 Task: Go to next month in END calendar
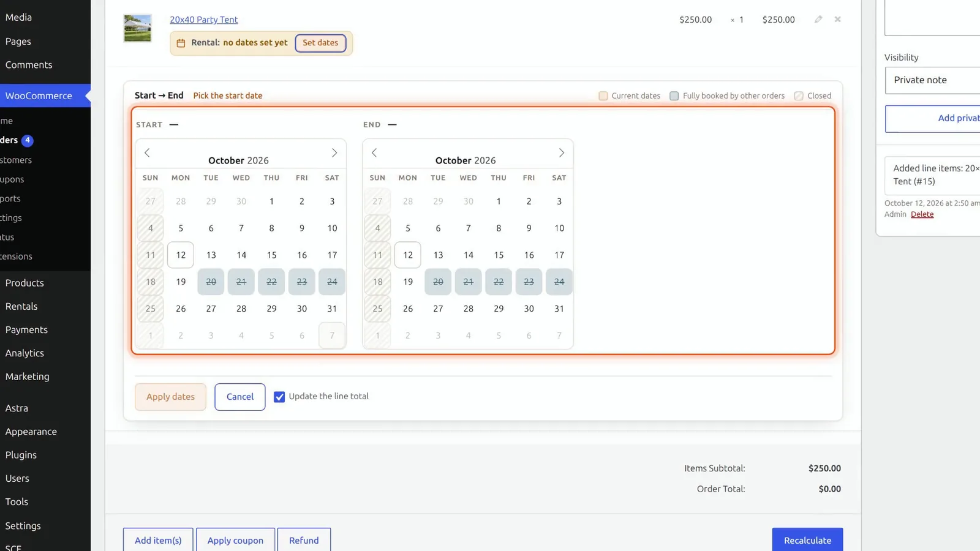tap(561, 152)
